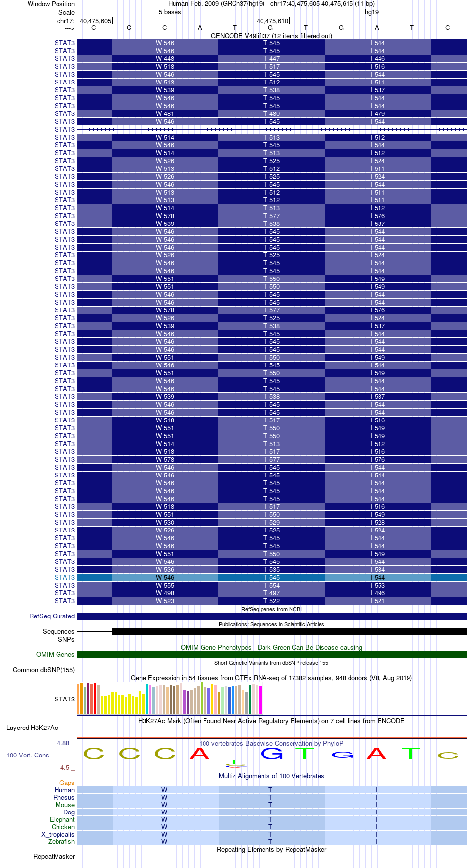The height and width of the screenshot is (868, 467).
Task: Open the OMIM Genes track label
Action: (x=56, y=654)
